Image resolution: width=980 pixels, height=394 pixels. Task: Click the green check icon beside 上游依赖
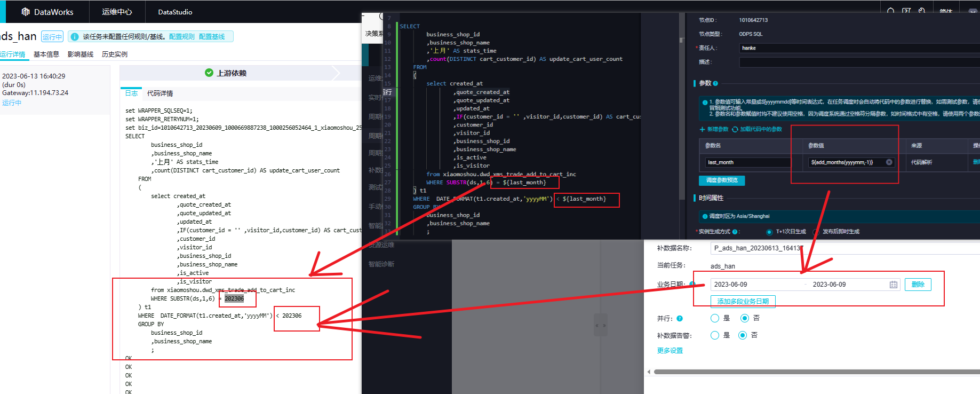(x=209, y=73)
